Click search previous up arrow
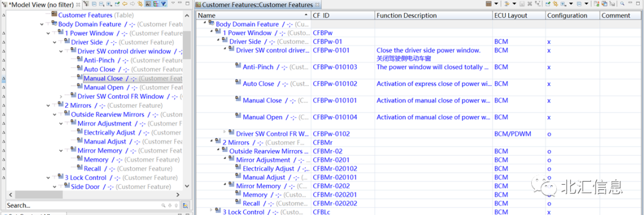Viewport: 644px width, 215px height. tap(176, 205)
